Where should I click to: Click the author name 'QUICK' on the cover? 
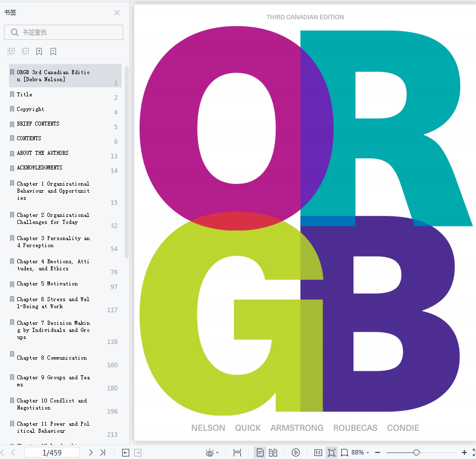pos(248,428)
